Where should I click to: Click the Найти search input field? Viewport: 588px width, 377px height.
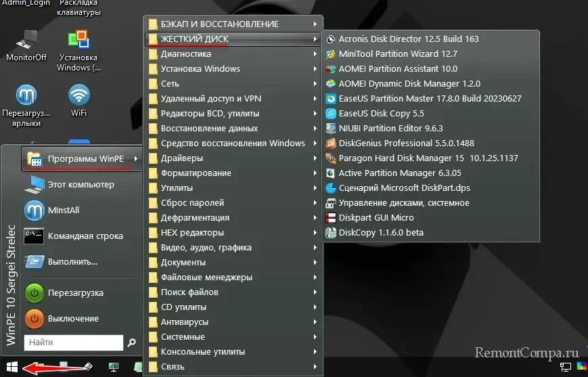pos(74,342)
